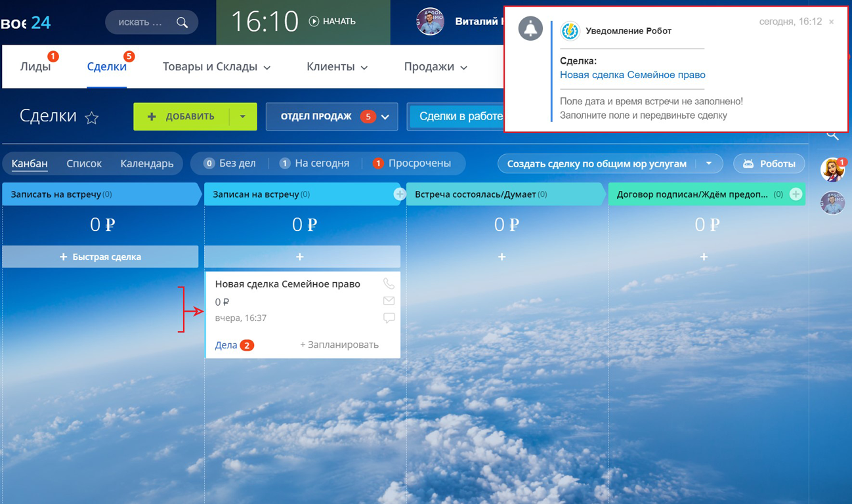Open the user avatar in the top bar
Viewport: 852px width, 504px height.
click(430, 22)
